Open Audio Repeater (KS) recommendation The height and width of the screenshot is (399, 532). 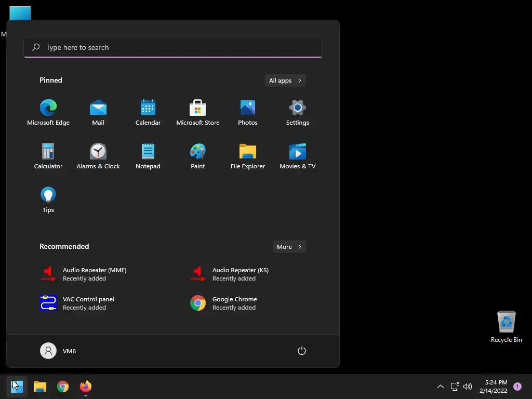pyautogui.click(x=229, y=274)
